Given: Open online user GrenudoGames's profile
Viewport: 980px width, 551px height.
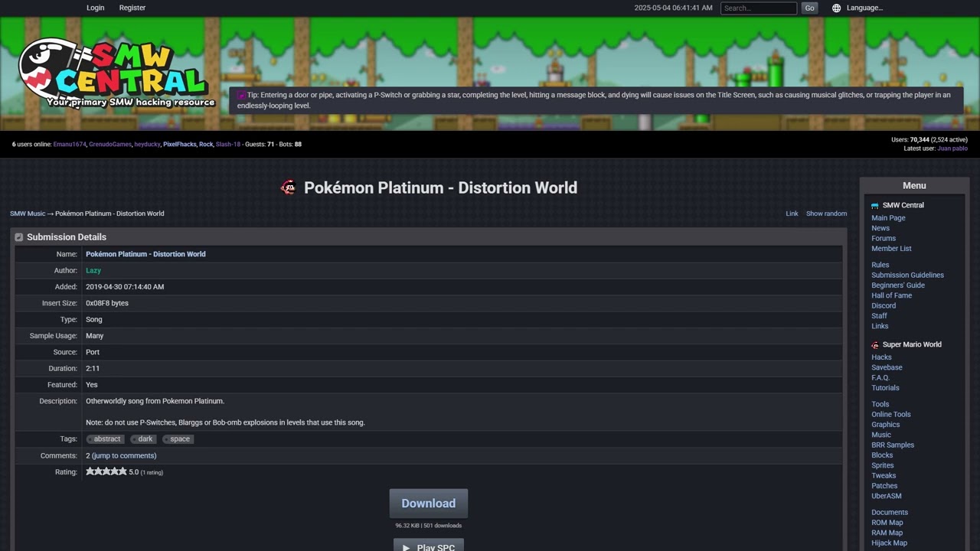Looking at the screenshot, I should pyautogui.click(x=110, y=144).
